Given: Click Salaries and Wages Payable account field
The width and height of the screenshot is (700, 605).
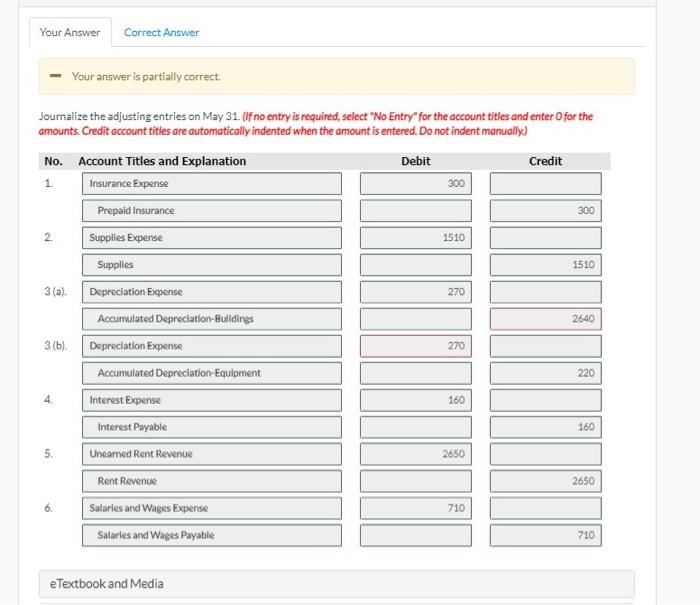Looking at the screenshot, I should 212,535.
